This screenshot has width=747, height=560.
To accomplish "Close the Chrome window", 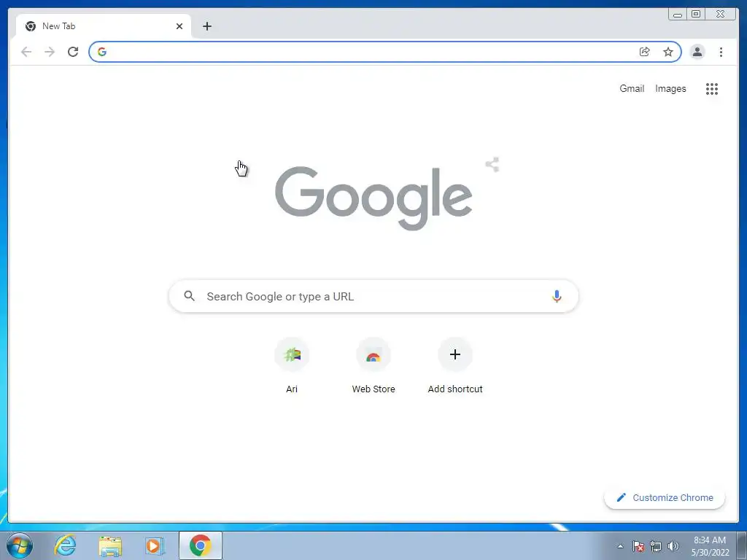I will pyautogui.click(x=721, y=15).
